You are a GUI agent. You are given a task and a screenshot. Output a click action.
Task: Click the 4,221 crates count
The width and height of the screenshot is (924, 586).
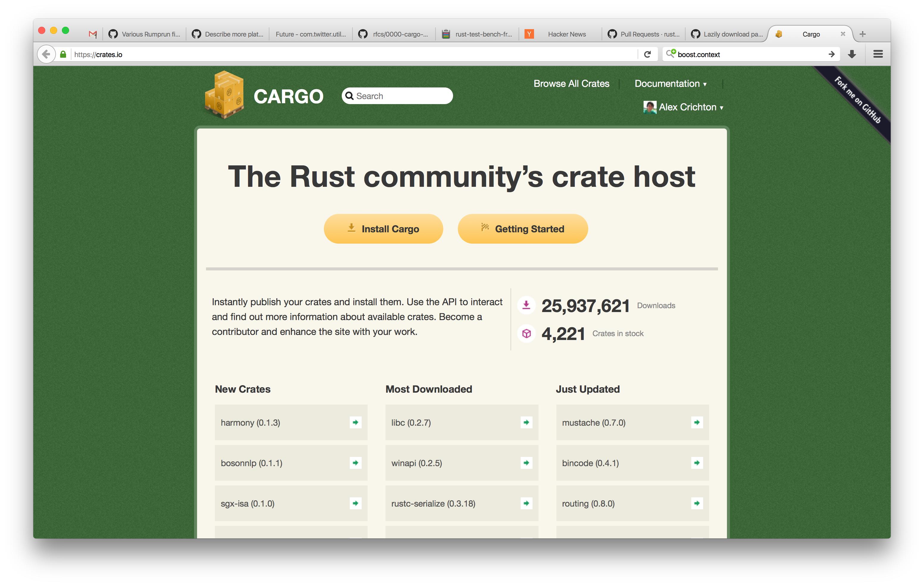[x=563, y=334]
